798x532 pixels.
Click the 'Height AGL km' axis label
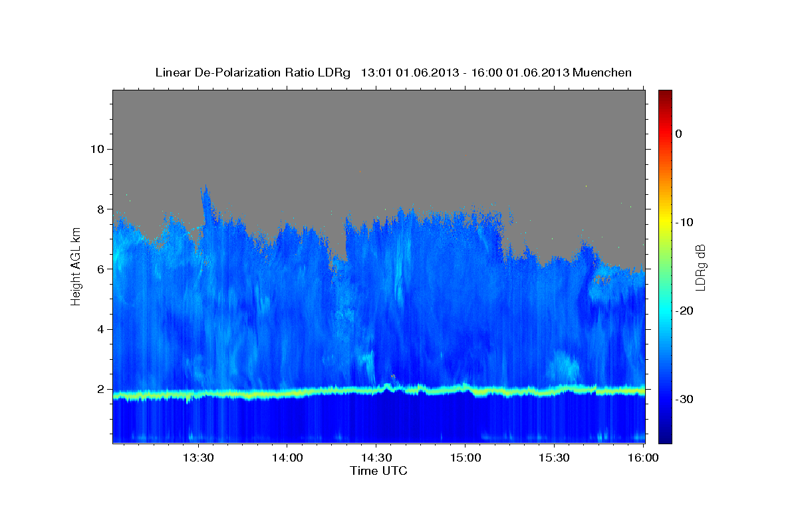(76, 266)
